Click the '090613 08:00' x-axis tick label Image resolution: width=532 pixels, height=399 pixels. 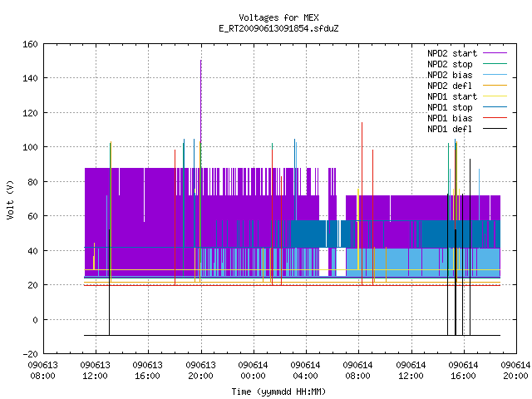pos(42,371)
